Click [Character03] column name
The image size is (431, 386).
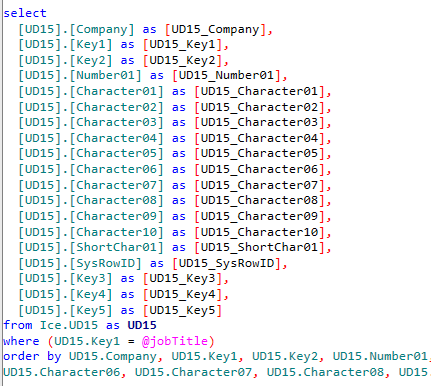(116, 123)
